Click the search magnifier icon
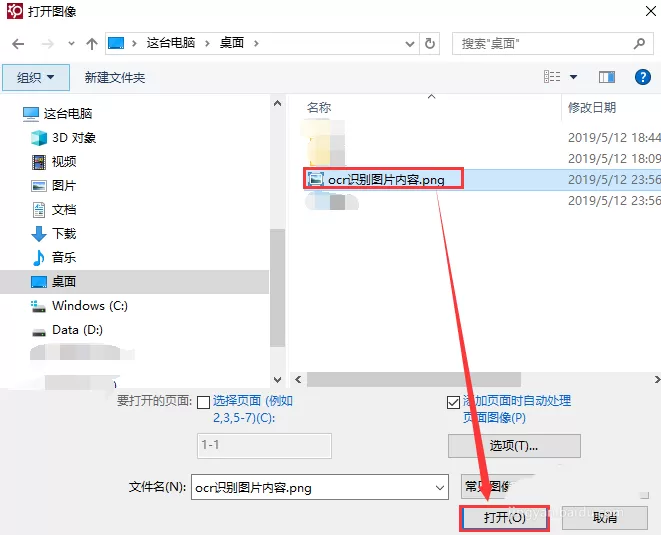661x535 pixels. pyautogui.click(x=640, y=43)
